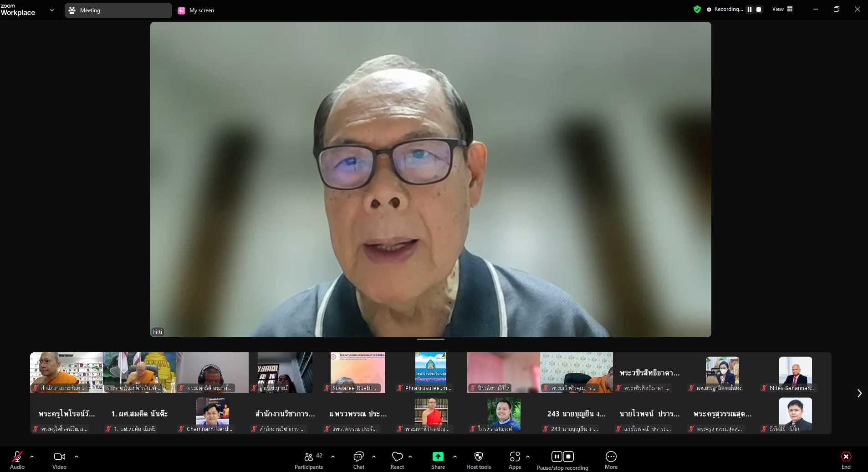This screenshot has height=472, width=868.
Task: Open the Zoom Workplace dropdown chevron
Action: pos(52,10)
